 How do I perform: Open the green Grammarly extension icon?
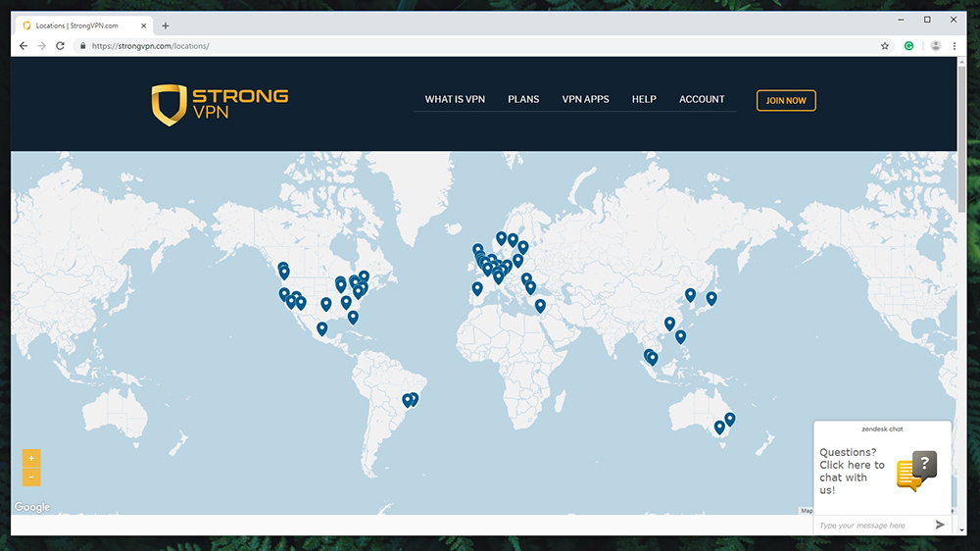(908, 46)
